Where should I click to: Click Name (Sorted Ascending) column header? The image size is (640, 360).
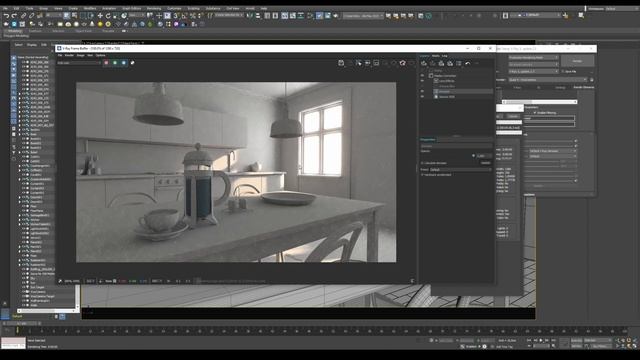33,58
